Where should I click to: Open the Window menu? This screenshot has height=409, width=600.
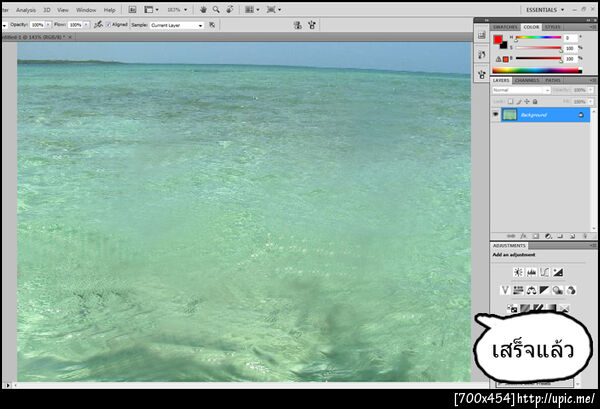click(86, 10)
